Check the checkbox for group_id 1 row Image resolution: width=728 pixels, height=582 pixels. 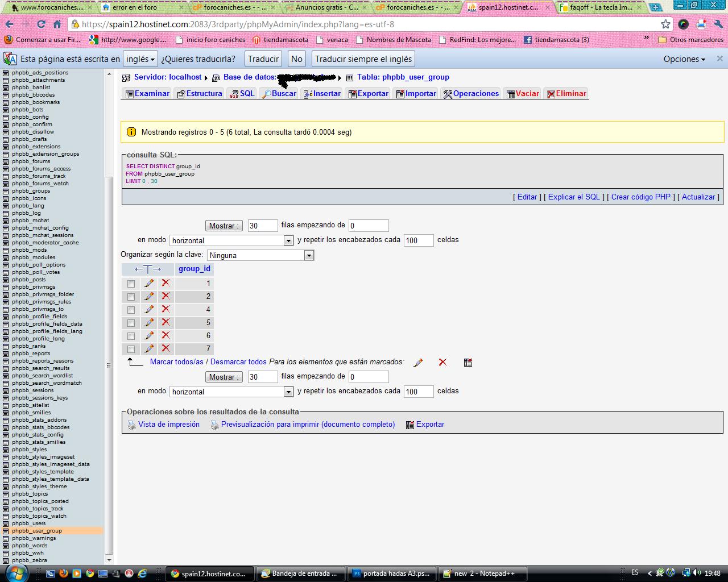tap(131, 284)
